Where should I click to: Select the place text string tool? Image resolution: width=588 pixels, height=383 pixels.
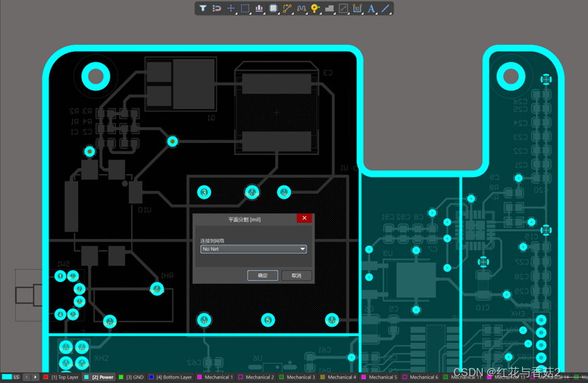[x=371, y=8]
